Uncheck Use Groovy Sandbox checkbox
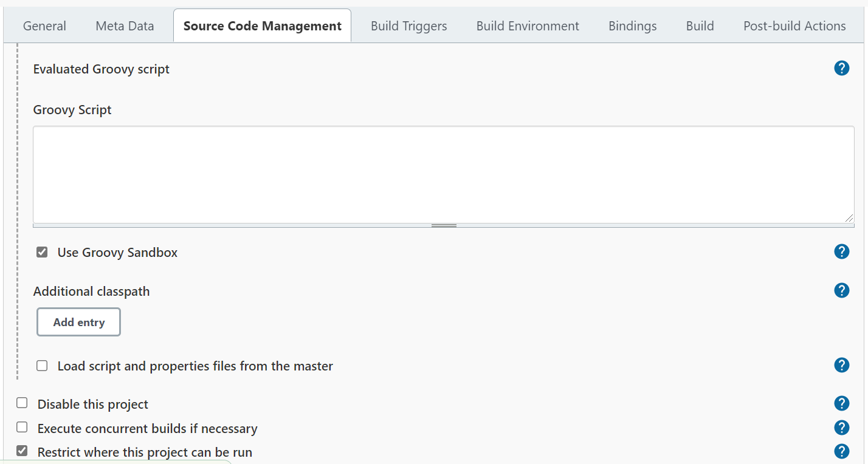Image resolution: width=868 pixels, height=464 pixels. (x=42, y=252)
